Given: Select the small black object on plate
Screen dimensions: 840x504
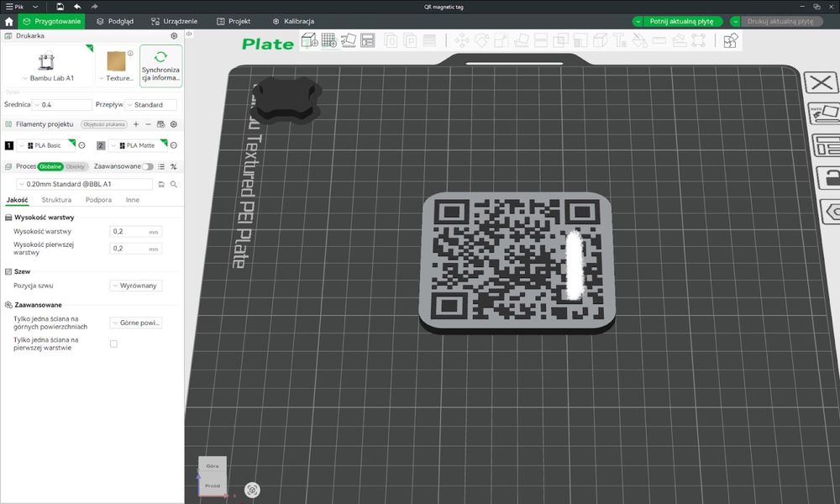Looking at the screenshot, I should click(x=286, y=99).
